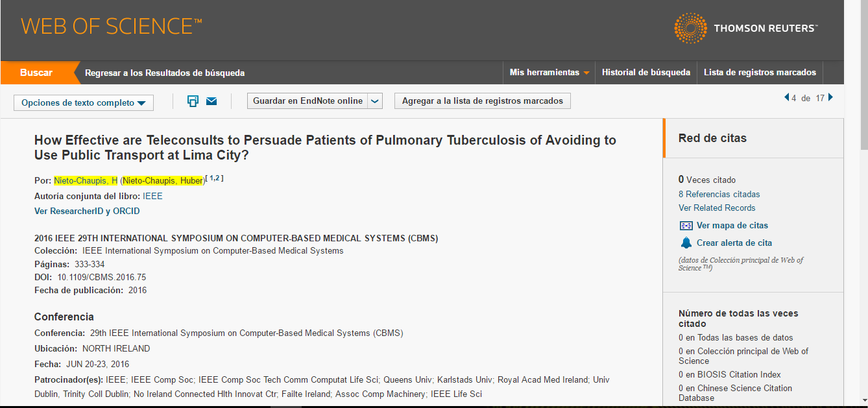
Task: Open Lista de registros marcados
Action: pyautogui.click(x=760, y=73)
